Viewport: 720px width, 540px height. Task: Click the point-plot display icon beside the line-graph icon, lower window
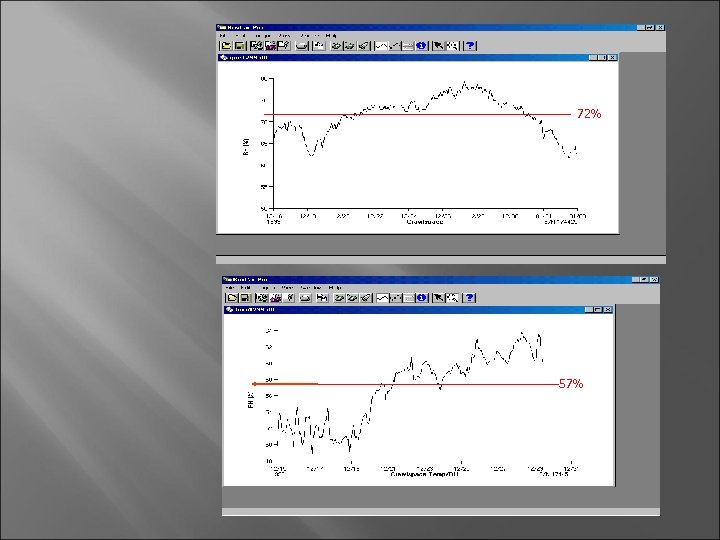pyautogui.click(x=396, y=298)
